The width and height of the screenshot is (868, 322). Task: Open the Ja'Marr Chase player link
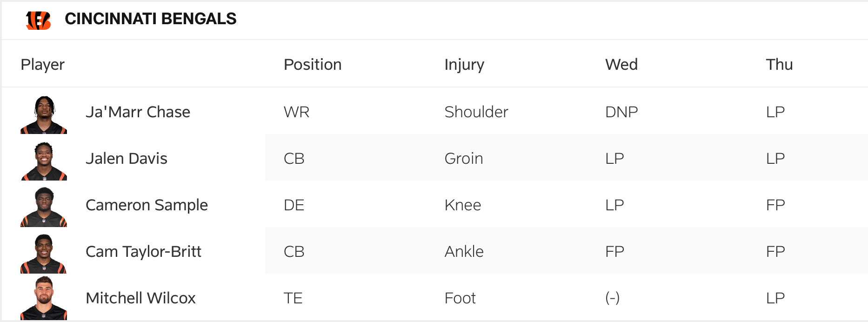click(138, 112)
